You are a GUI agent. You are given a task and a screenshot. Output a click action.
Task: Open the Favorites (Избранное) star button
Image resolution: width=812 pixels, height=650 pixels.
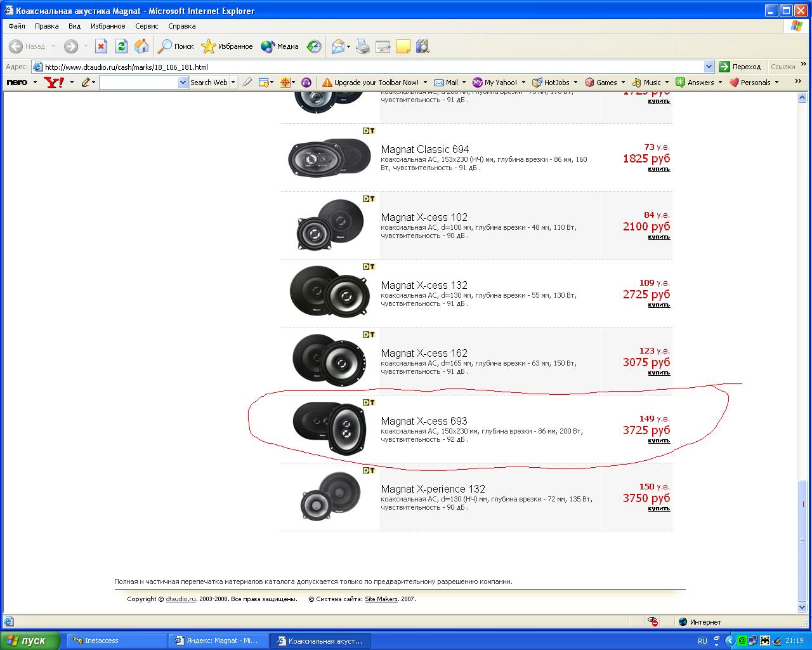(227, 46)
